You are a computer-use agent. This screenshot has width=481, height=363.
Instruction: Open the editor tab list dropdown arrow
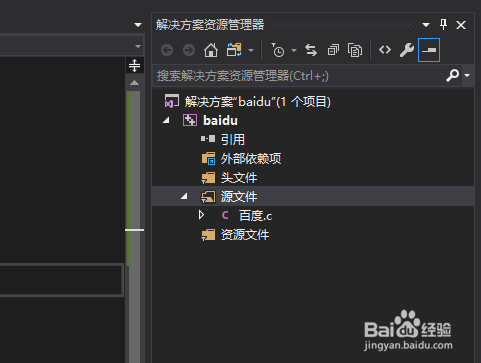(x=138, y=25)
